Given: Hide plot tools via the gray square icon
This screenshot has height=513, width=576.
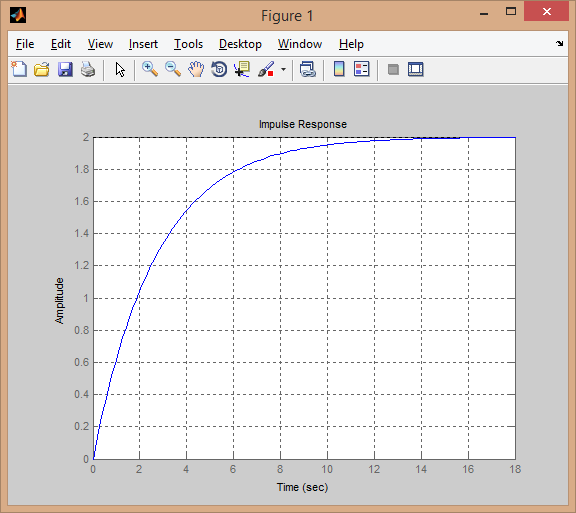Looking at the screenshot, I should click(393, 69).
